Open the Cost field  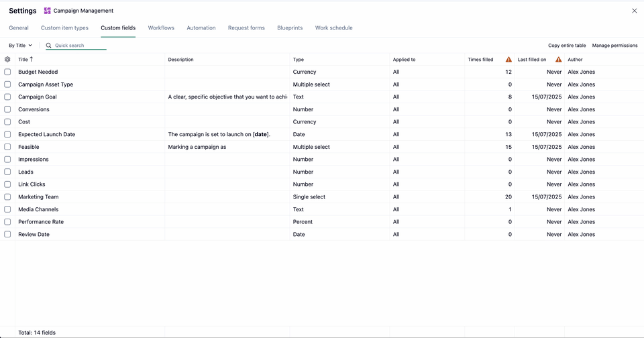24,122
